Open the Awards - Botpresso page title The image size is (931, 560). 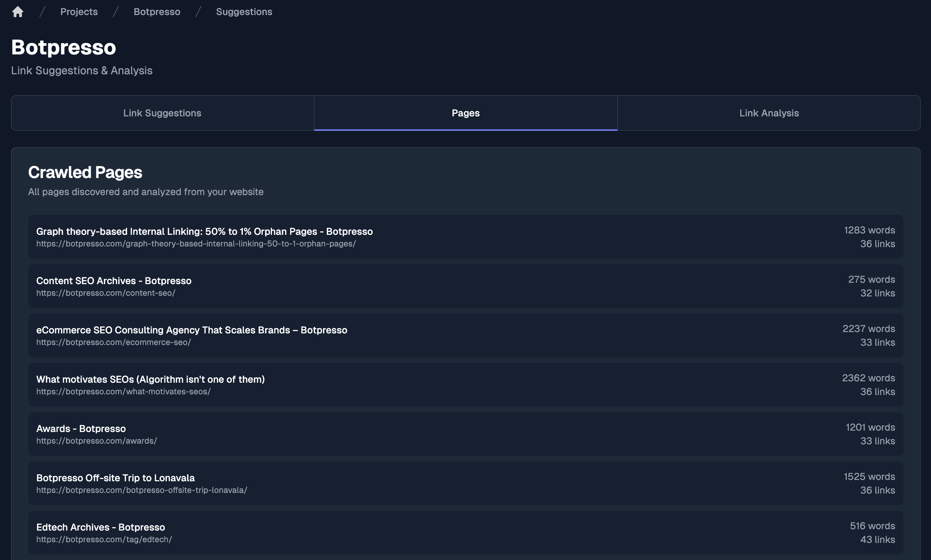click(81, 429)
